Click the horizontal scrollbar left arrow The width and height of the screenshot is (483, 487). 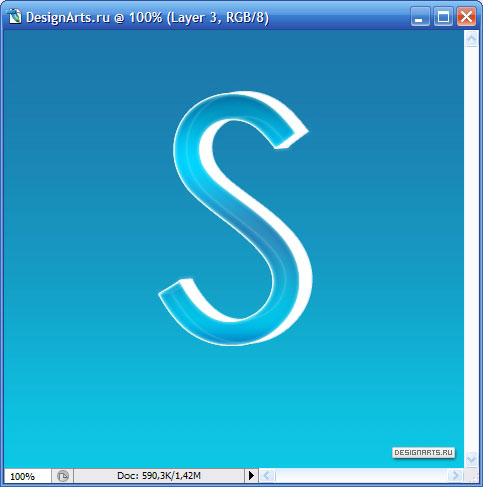[267, 475]
